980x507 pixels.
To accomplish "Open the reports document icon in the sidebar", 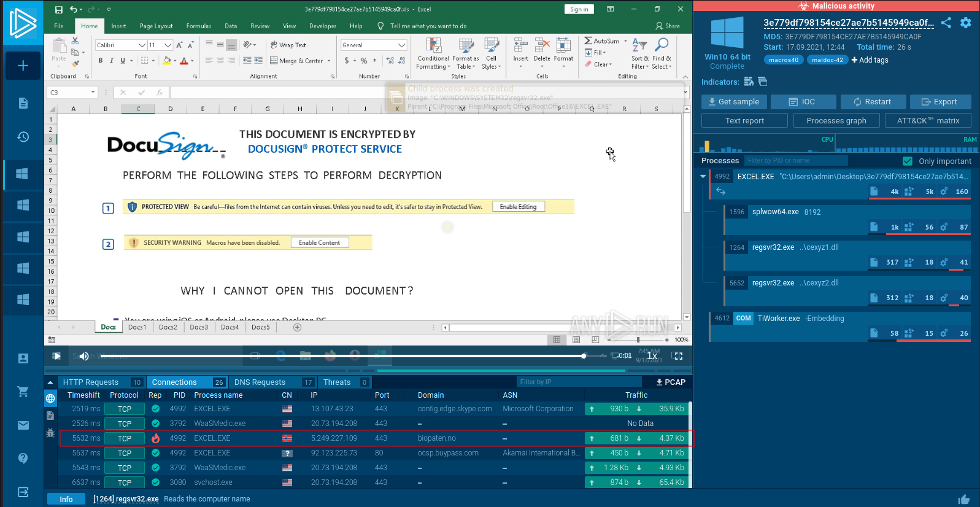I will 23,103.
